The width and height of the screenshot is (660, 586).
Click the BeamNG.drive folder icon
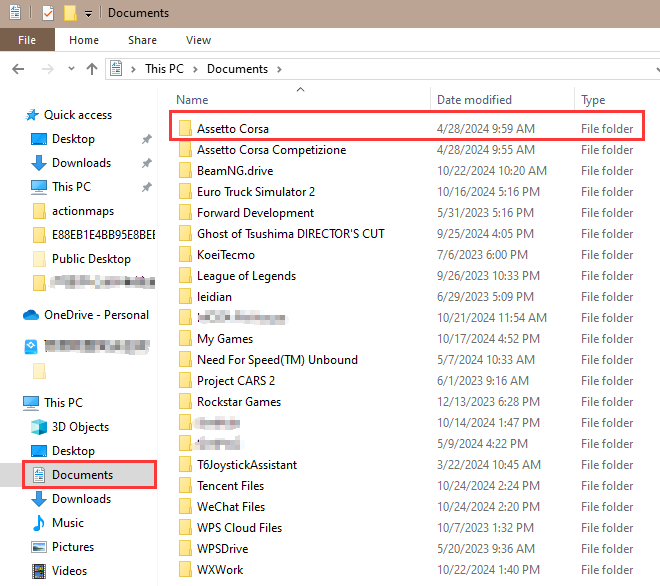click(185, 170)
